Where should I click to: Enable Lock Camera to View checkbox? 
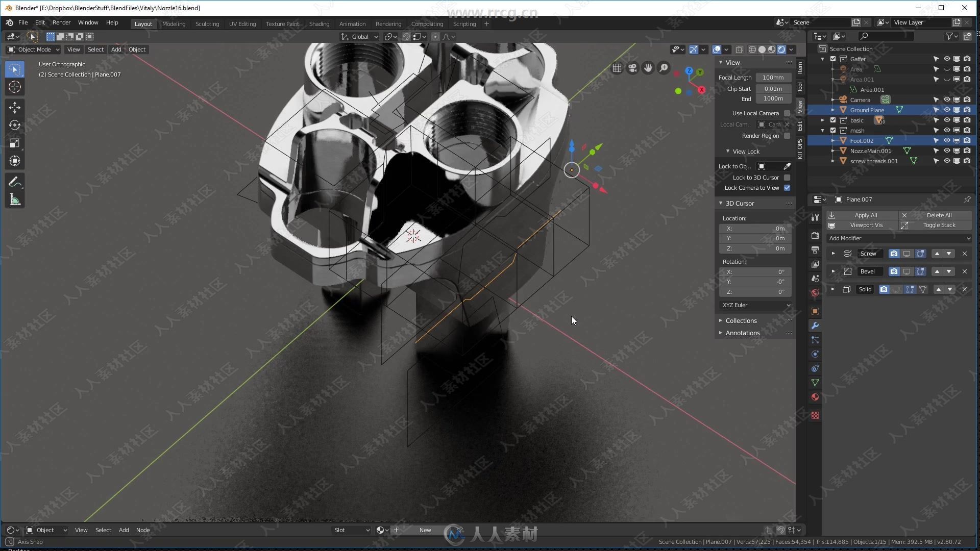coord(788,188)
